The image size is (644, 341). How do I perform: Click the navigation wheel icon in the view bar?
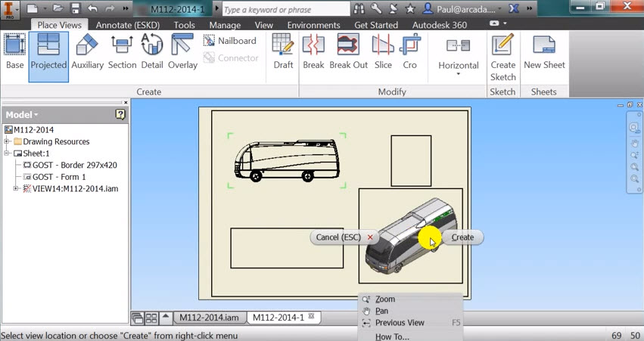634,128
